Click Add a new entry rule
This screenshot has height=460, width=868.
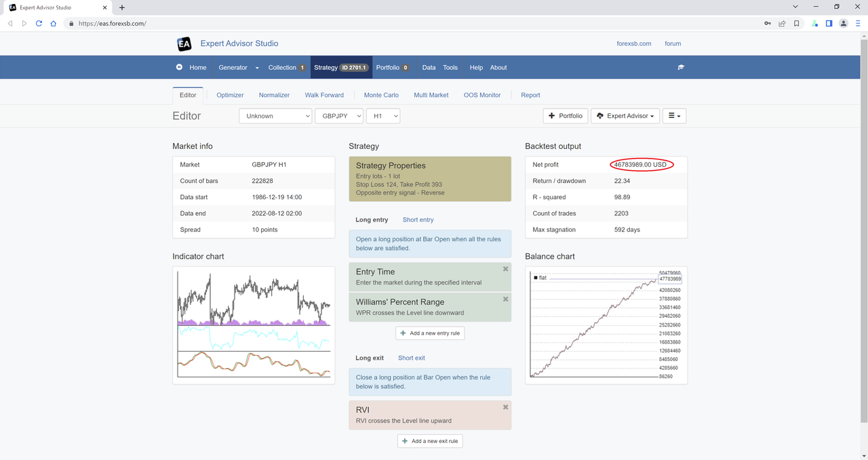pos(430,333)
